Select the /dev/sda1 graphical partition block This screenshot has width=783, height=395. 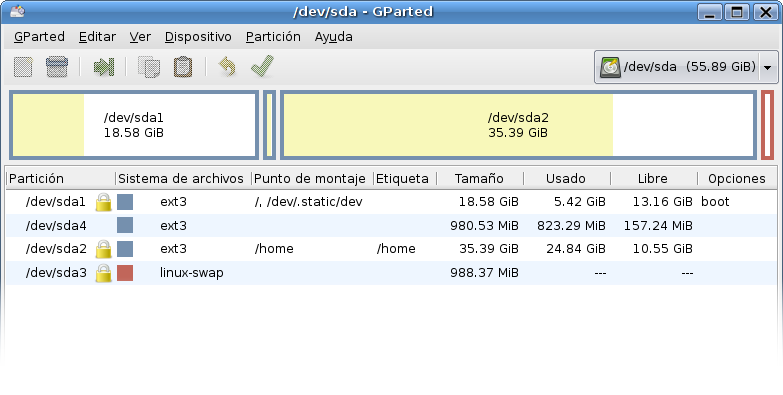click(134, 125)
